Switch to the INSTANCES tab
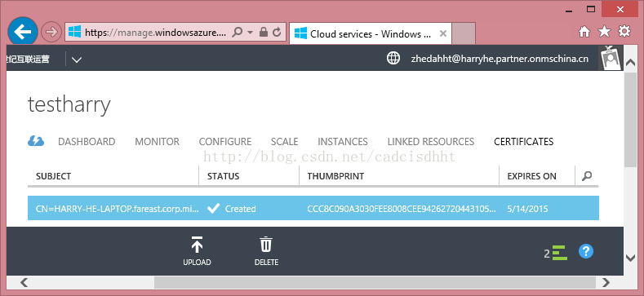 click(x=343, y=142)
